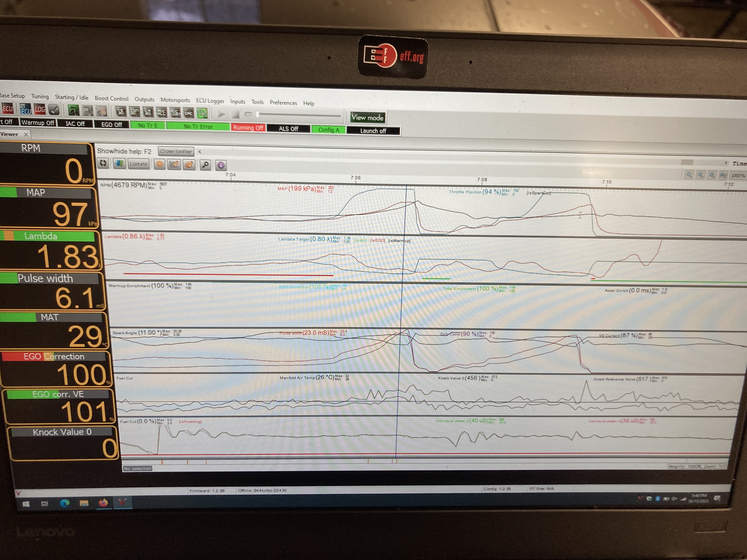Open the ECU Logger menu
The width and height of the screenshot is (747, 560).
tap(210, 101)
